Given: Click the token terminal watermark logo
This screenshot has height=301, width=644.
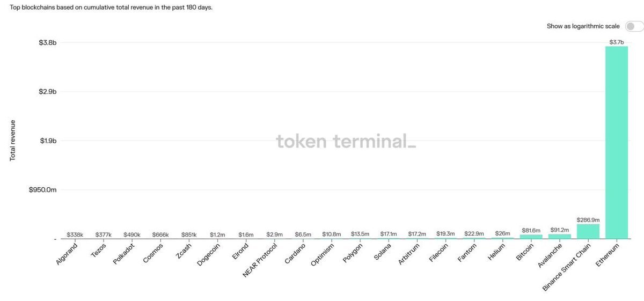Looking at the screenshot, I should pos(346,142).
